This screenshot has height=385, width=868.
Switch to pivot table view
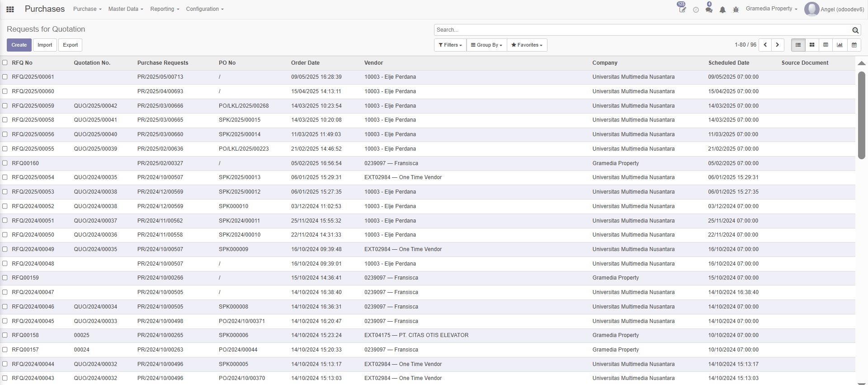[x=826, y=45]
